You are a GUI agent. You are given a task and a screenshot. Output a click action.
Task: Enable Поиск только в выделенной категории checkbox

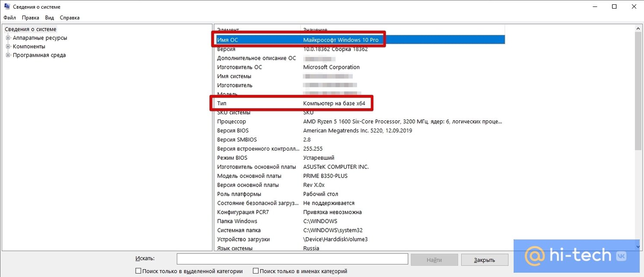[138, 271]
